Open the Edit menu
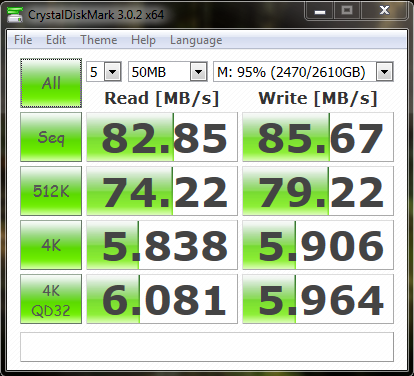Viewport: 414px width, 376px height. (x=56, y=40)
